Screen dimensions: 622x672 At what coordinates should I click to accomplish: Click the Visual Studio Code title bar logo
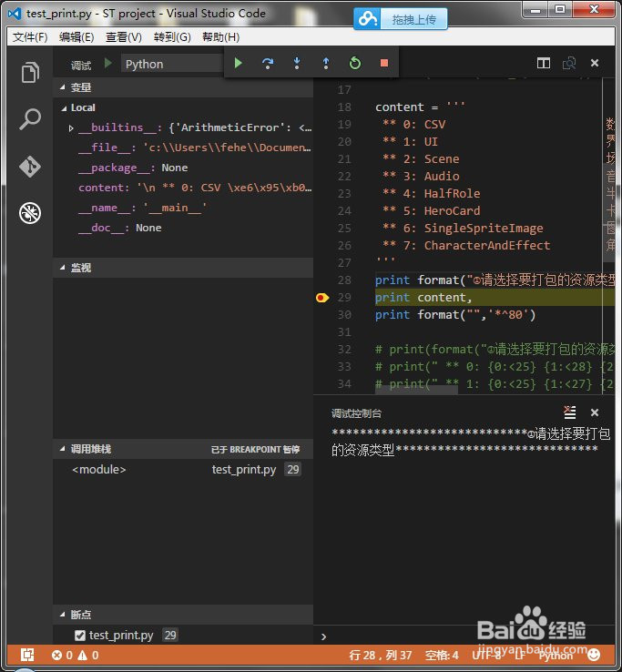click(x=15, y=14)
